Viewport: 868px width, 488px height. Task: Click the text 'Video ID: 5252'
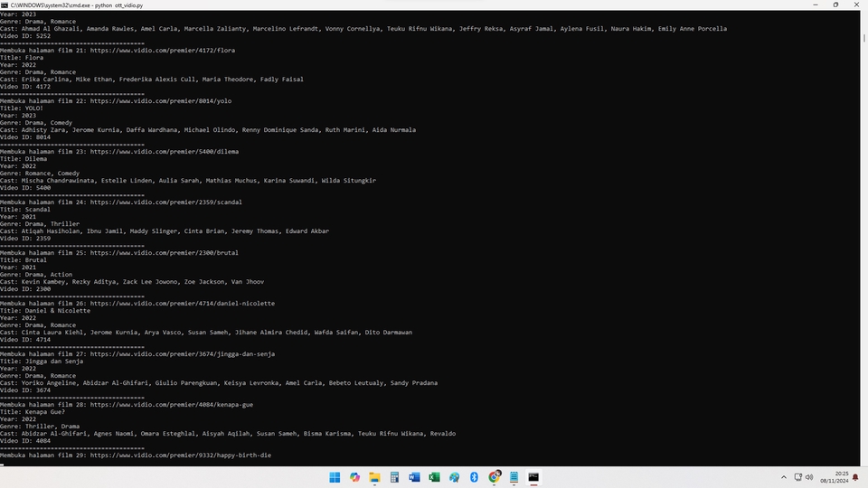pyautogui.click(x=25, y=36)
